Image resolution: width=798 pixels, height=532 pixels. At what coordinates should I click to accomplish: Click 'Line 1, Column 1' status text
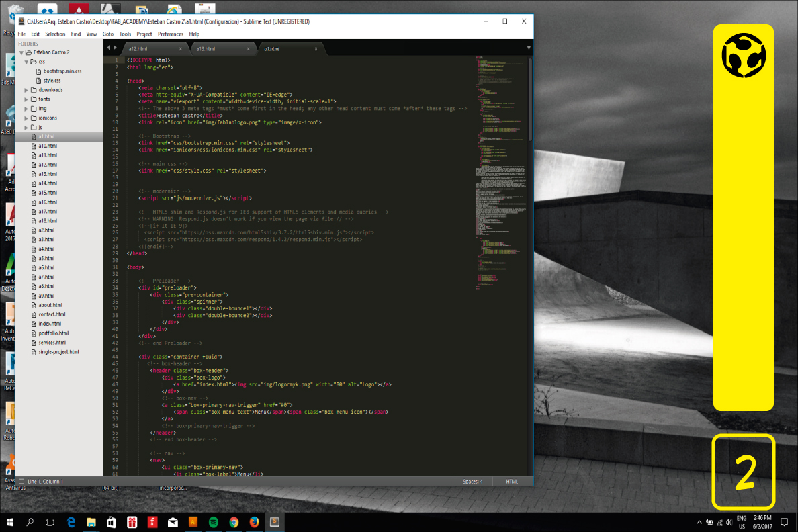click(45, 481)
